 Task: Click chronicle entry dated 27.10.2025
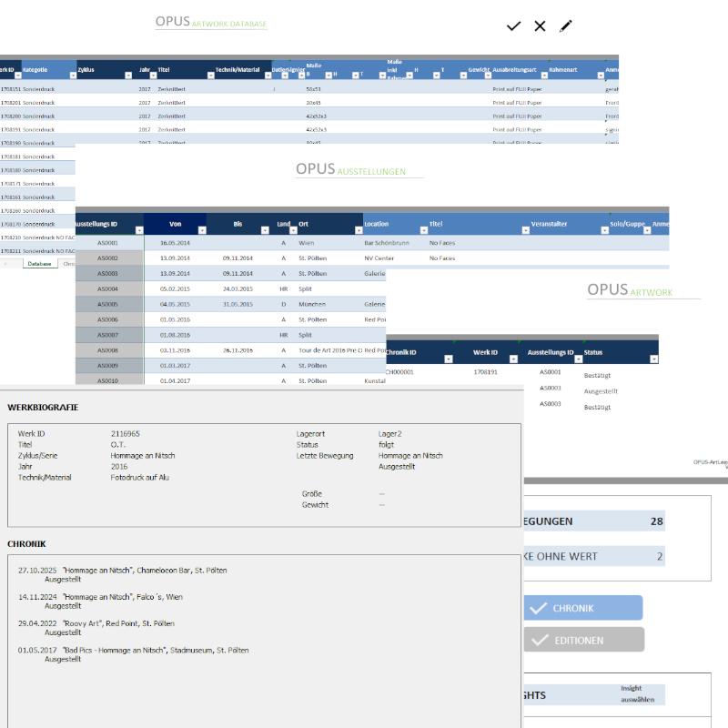[123, 574]
